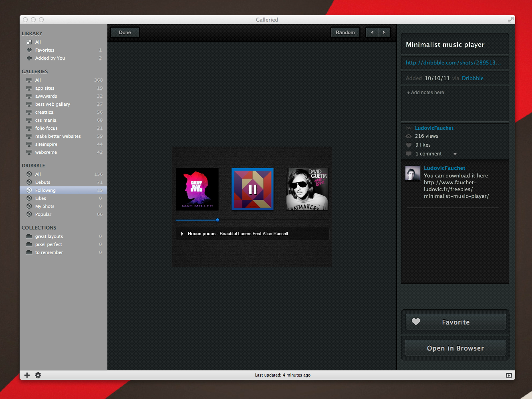Click the folder icon next to pixel perfect
Screen dimensions: 532x399
[x=29, y=244]
